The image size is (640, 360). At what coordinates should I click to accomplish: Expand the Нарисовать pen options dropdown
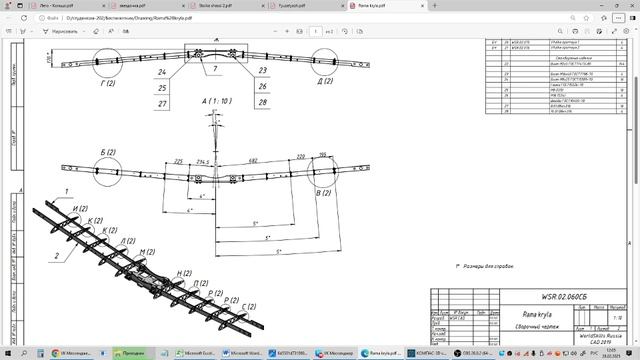(84, 31)
